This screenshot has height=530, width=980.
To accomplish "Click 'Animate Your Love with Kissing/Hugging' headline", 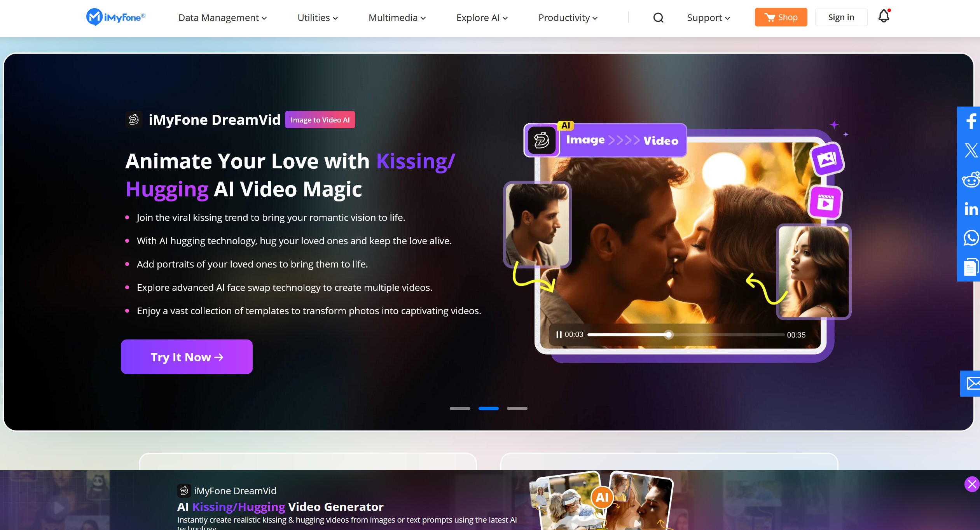I will (x=290, y=175).
